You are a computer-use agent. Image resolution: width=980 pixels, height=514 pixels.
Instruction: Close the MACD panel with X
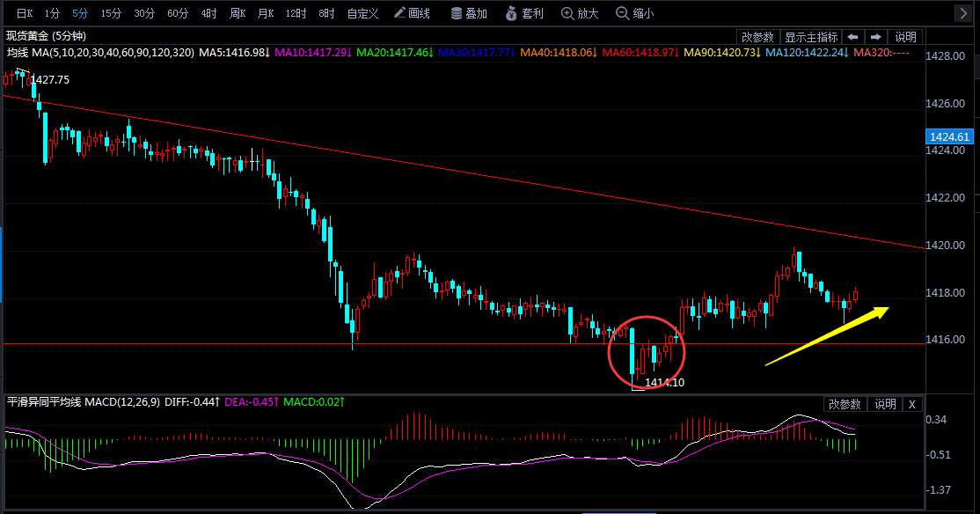(912, 404)
